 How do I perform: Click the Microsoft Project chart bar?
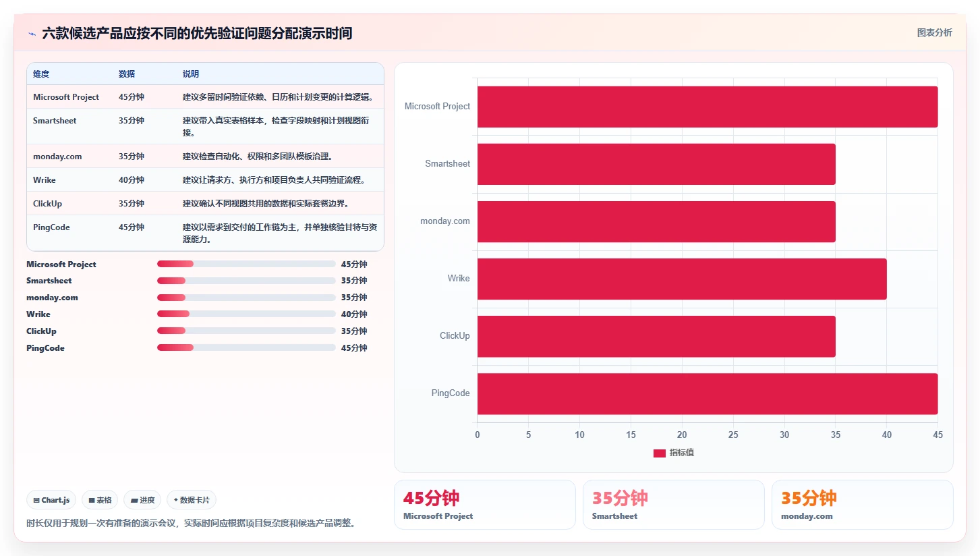[708, 107]
